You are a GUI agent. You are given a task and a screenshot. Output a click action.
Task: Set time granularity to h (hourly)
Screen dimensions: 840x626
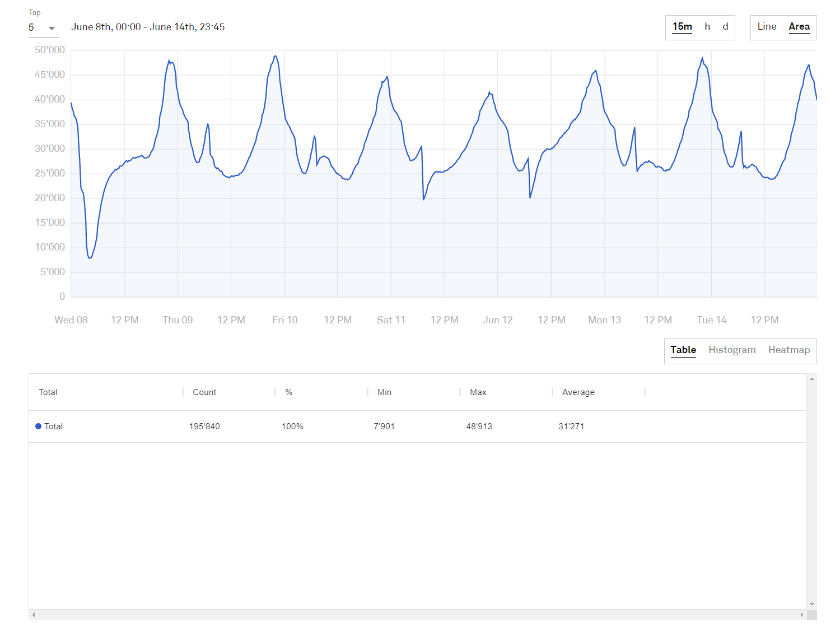click(707, 27)
